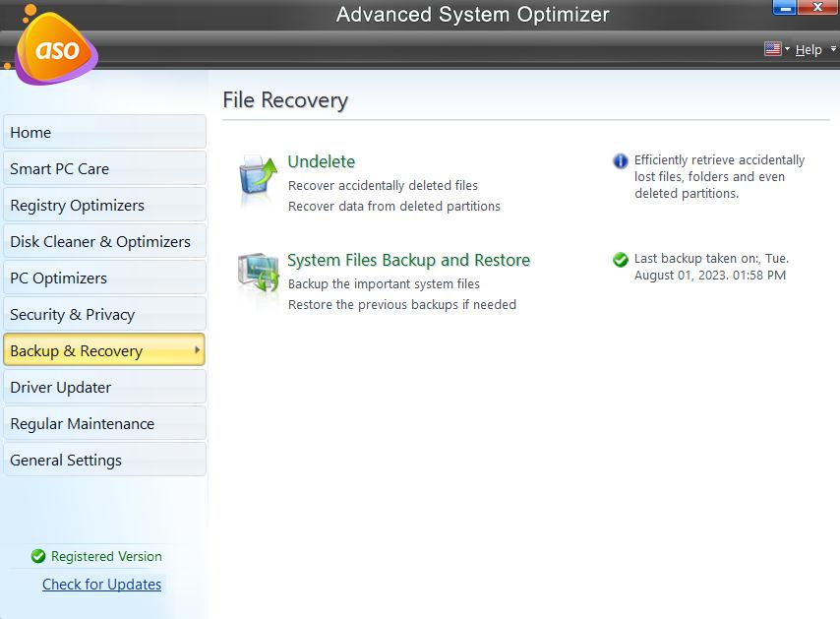The image size is (840, 619).
Task: Click the green Registered Version checkmark icon
Action: click(38, 556)
